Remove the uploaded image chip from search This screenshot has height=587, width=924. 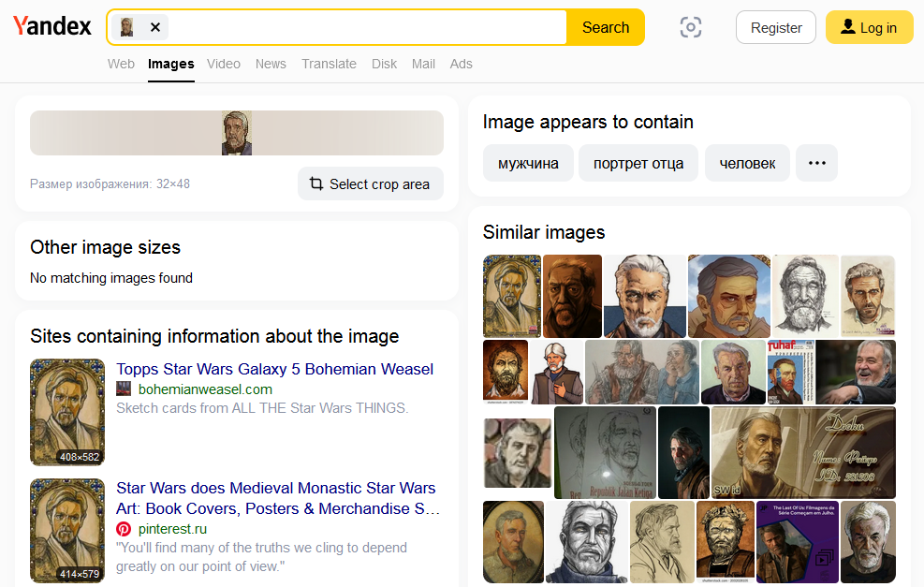(x=155, y=27)
